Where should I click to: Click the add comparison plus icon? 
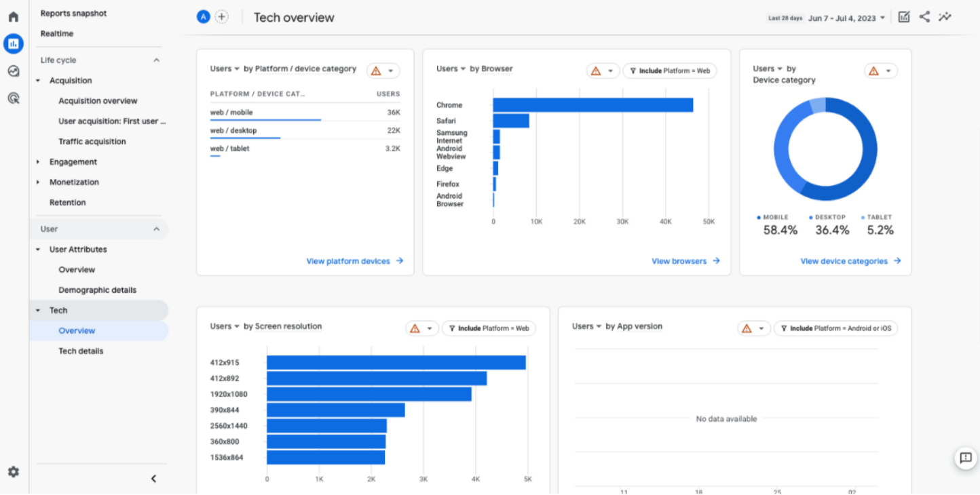(x=222, y=18)
